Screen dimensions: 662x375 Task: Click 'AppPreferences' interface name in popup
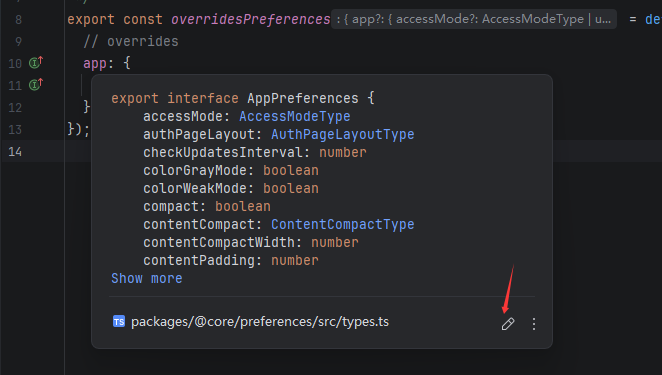pyautogui.click(x=303, y=99)
